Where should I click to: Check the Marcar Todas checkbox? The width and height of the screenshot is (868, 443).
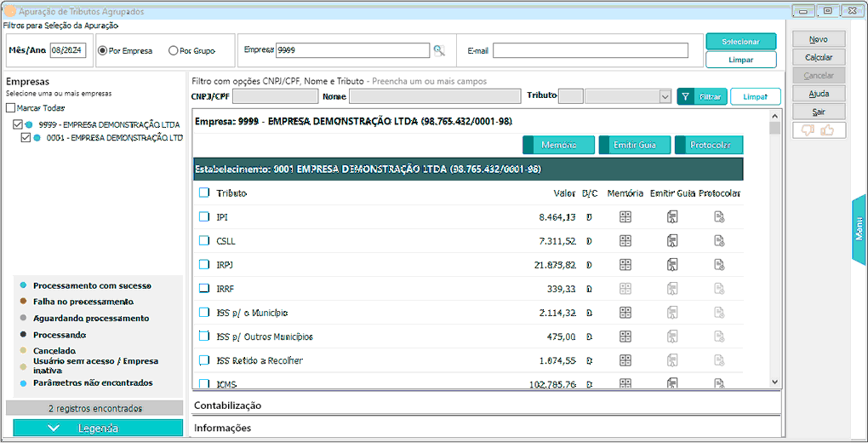[x=11, y=108]
